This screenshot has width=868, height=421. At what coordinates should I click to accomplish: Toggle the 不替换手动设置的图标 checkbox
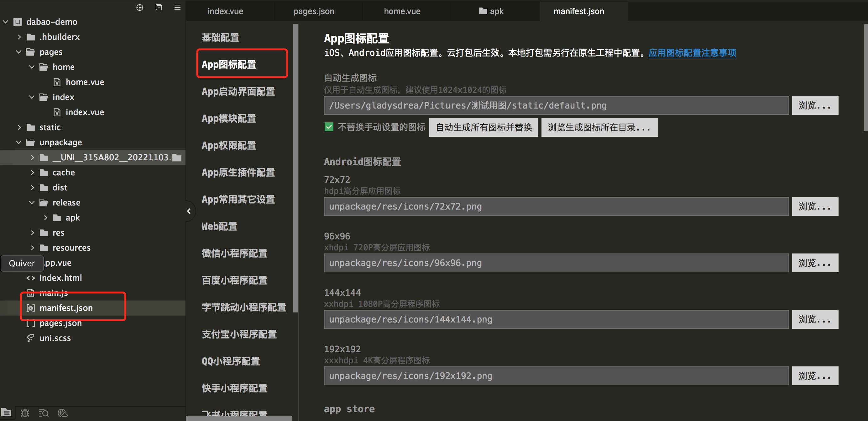click(329, 127)
